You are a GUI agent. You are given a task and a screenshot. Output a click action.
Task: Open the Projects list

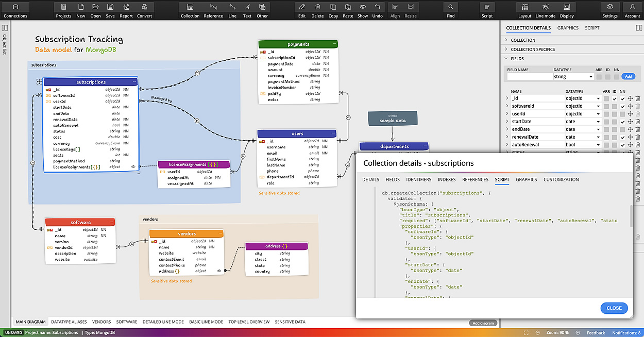point(63,10)
